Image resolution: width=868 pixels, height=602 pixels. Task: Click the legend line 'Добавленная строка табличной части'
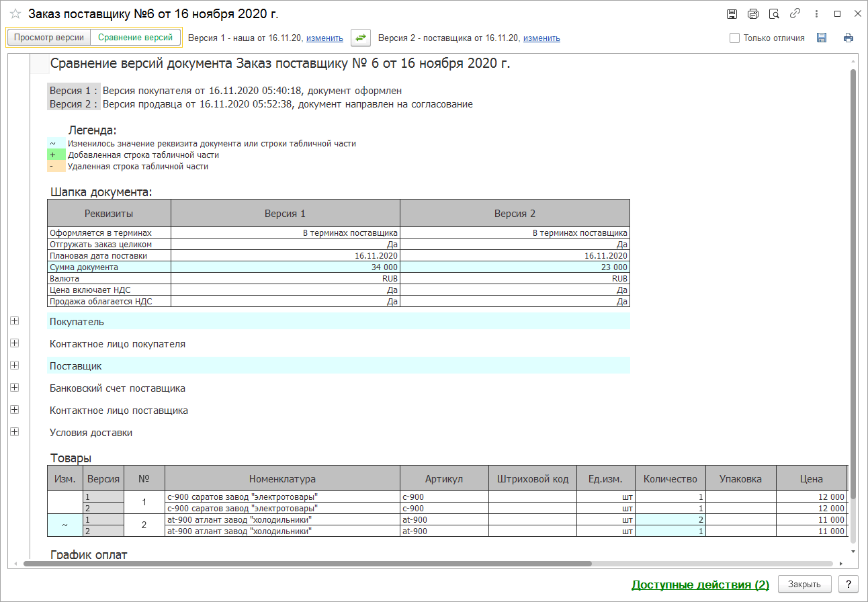tap(143, 155)
